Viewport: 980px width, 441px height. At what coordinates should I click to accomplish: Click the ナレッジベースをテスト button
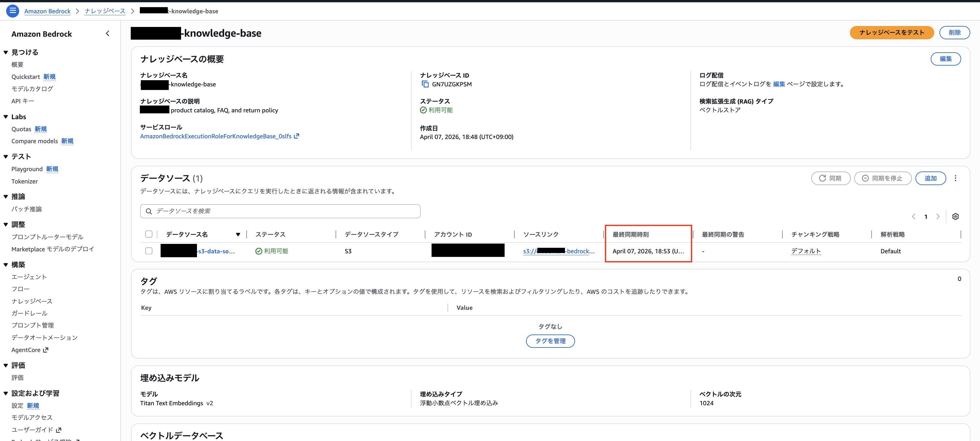892,32
